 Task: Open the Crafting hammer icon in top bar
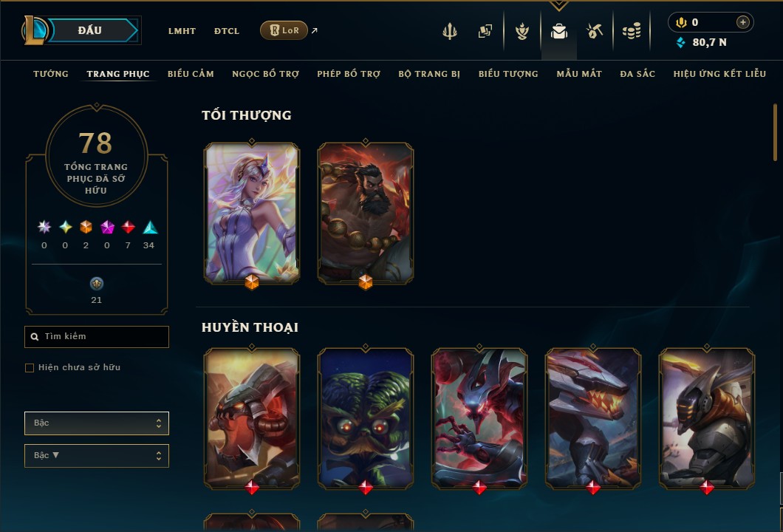coord(595,31)
